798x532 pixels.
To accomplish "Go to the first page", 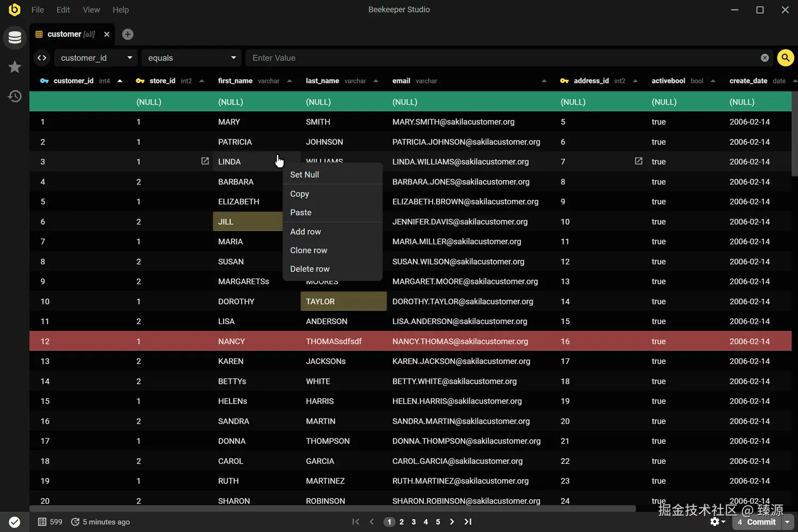I will (x=356, y=522).
